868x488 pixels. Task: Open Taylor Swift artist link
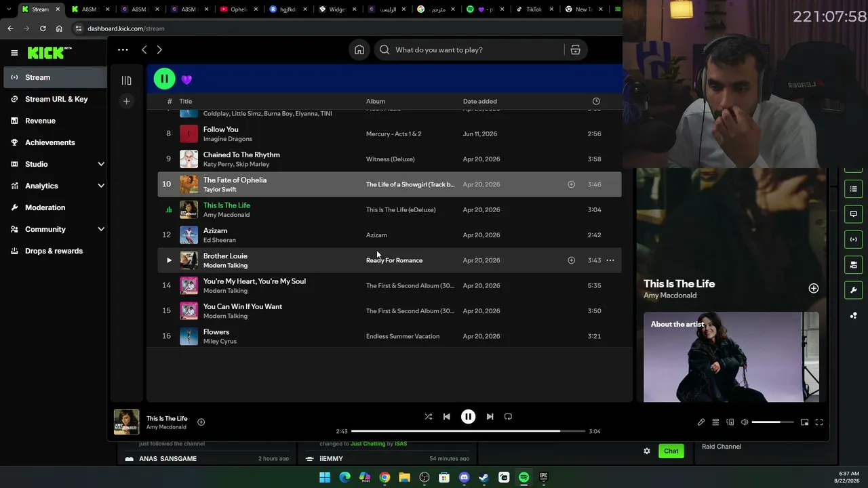coord(220,190)
